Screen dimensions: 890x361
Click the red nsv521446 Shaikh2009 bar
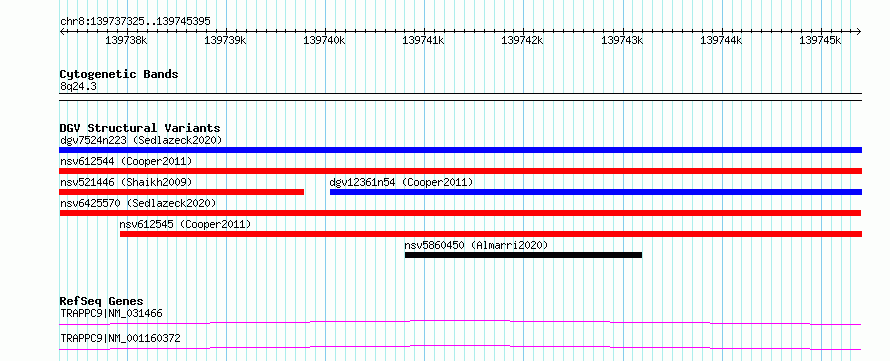182,192
